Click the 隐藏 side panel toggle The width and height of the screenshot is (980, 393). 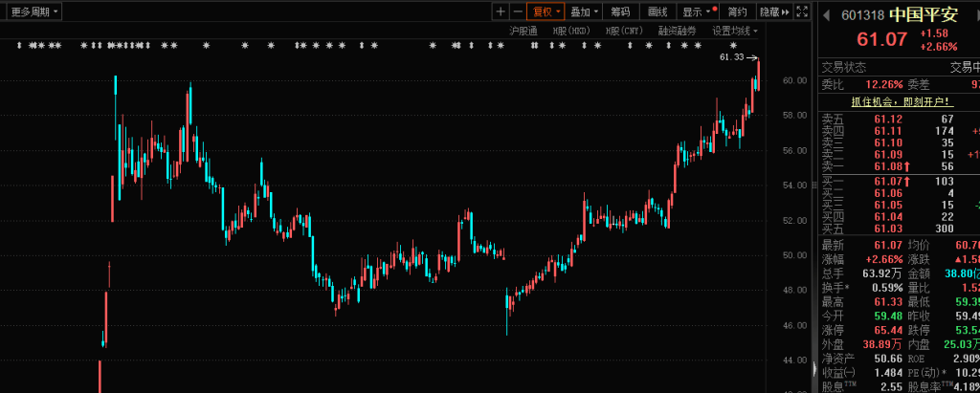[773, 11]
